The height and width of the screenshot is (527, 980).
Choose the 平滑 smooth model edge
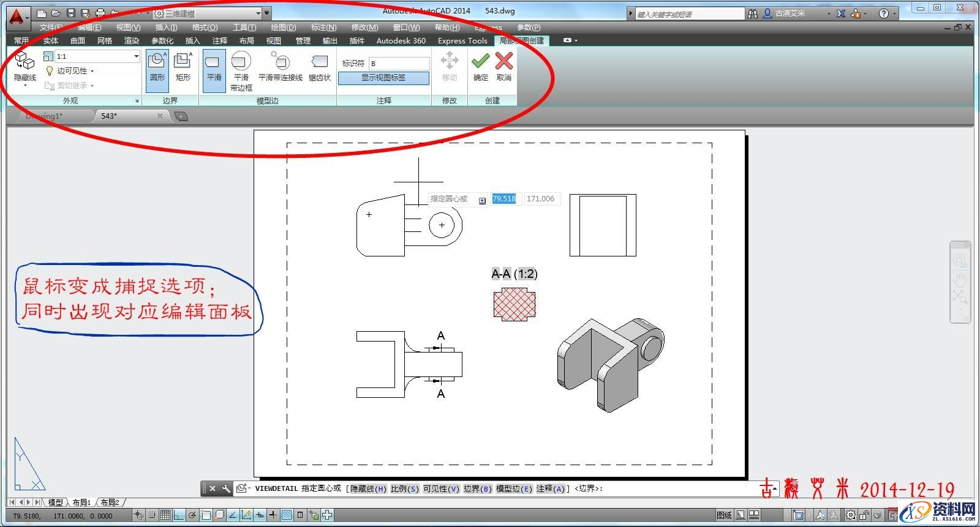pyautogui.click(x=214, y=67)
